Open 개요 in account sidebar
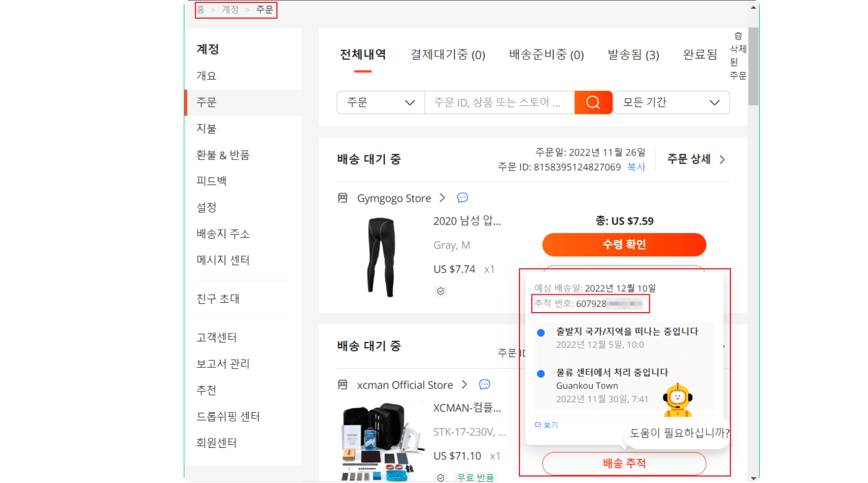 coord(206,76)
